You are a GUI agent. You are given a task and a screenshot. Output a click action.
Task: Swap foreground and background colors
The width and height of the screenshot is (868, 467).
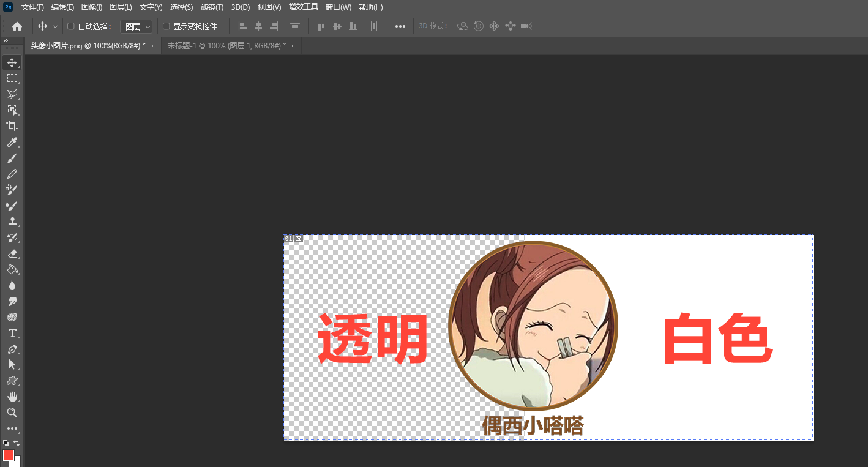click(17, 443)
